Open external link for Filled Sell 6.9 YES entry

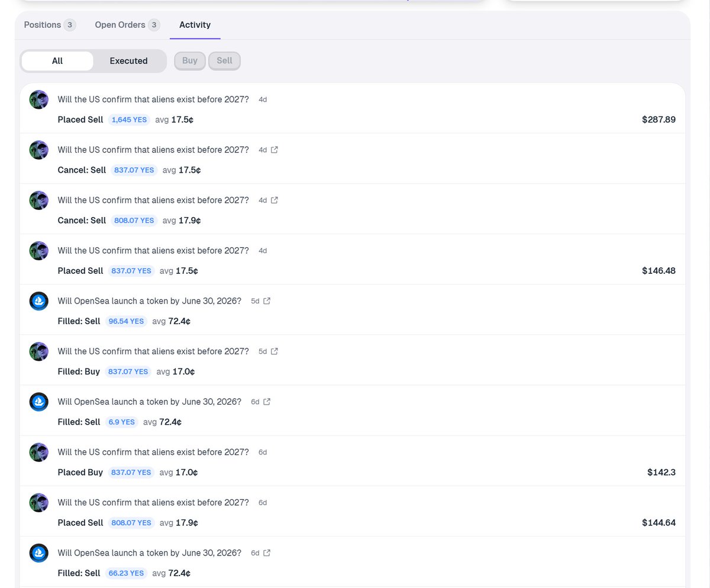267,402
